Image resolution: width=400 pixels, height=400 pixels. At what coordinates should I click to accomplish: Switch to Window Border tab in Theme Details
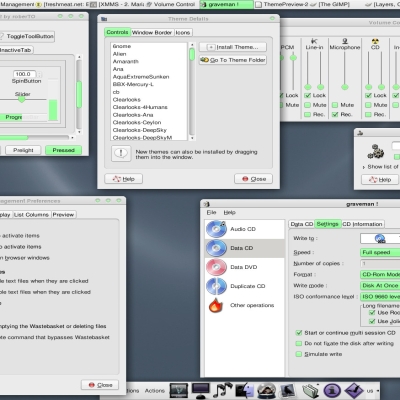coord(152,32)
